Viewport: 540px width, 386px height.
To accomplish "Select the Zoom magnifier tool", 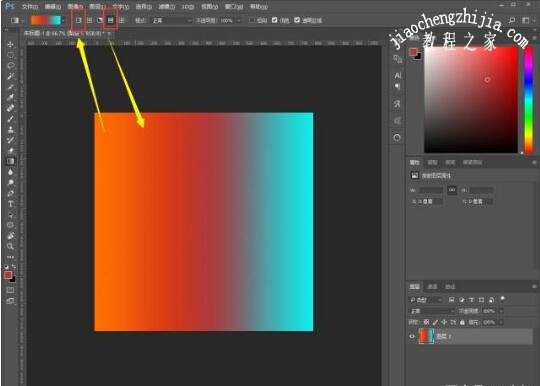I will (x=10, y=246).
